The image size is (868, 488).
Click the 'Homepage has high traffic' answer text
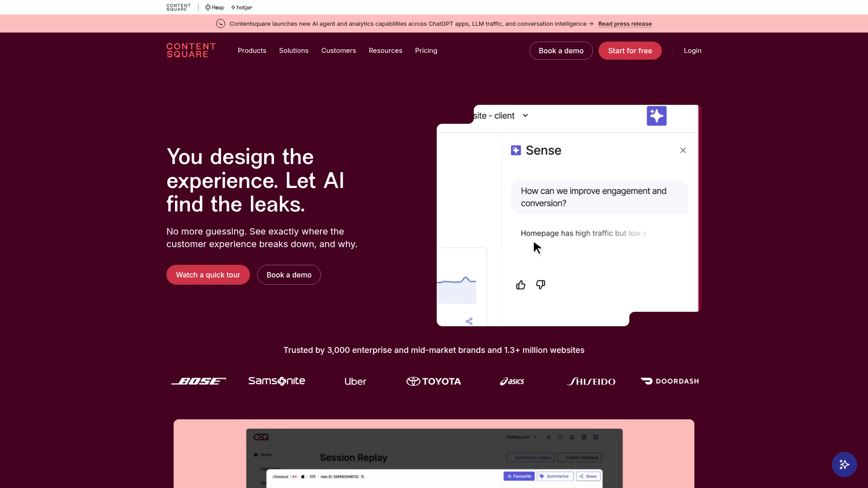[x=584, y=233]
